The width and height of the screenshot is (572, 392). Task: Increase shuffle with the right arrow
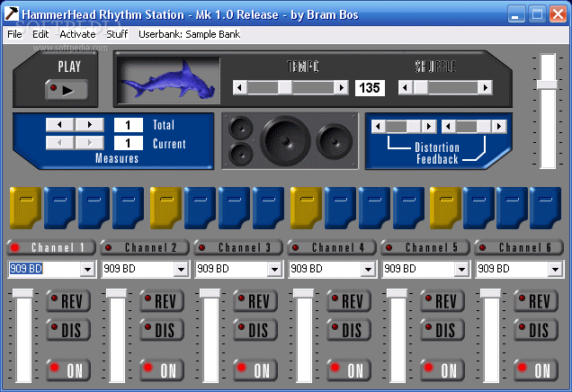pos(485,87)
